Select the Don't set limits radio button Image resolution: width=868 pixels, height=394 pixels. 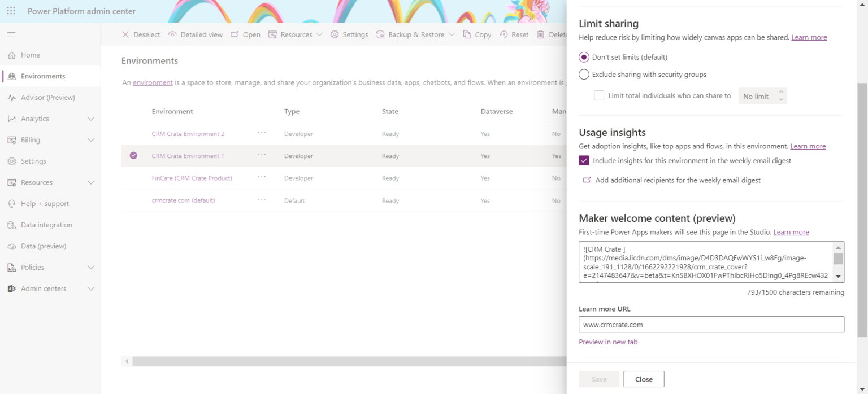tap(583, 57)
